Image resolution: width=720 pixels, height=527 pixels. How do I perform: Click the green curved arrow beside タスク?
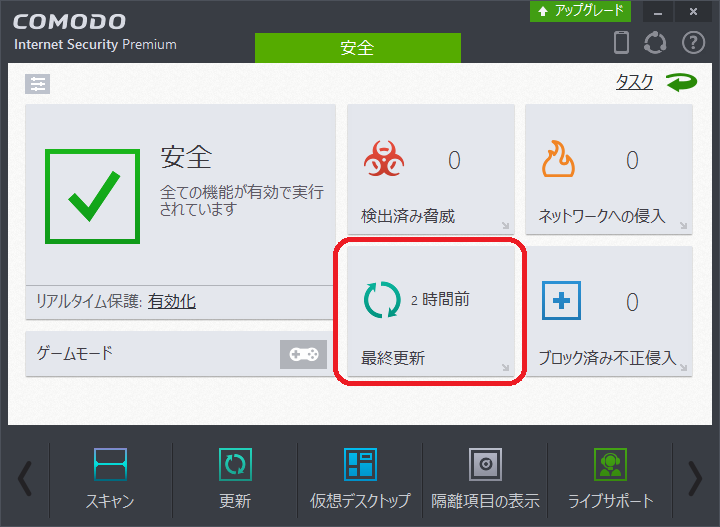pos(681,83)
